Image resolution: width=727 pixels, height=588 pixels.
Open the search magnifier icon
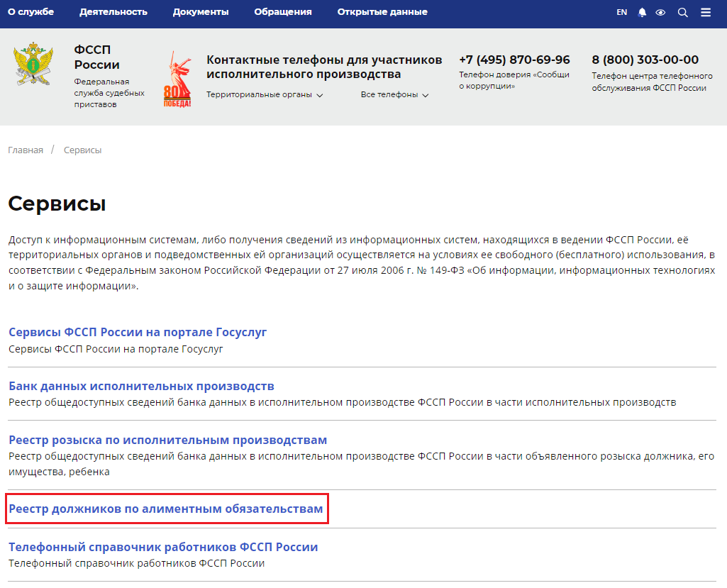click(682, 12)
